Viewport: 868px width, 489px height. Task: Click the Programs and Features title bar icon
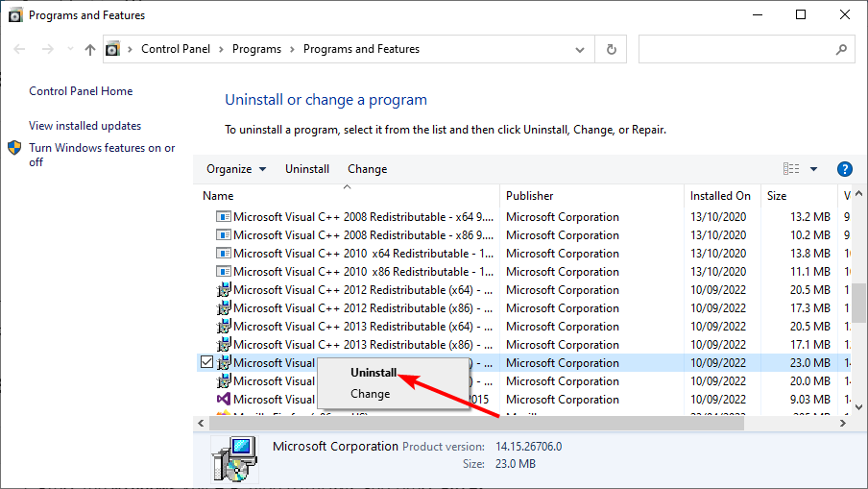tap(15, 15)
